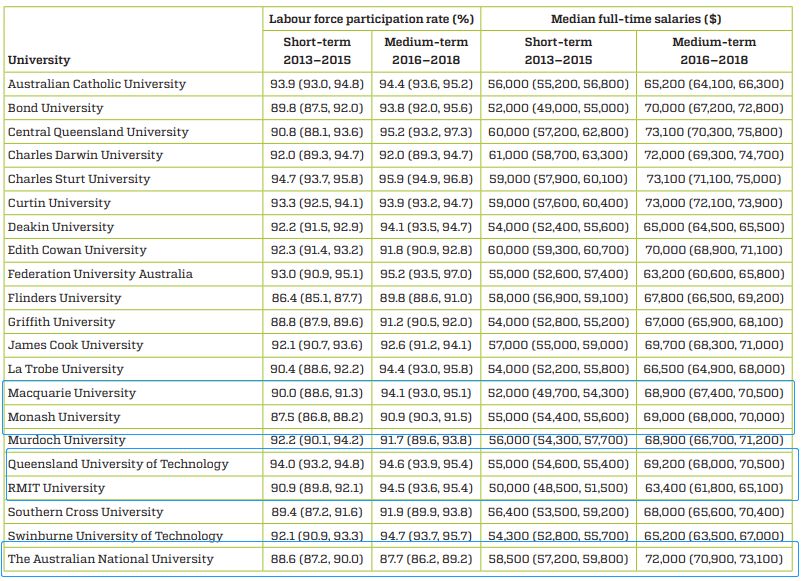Select the Edith Cowan University cell

77,250
